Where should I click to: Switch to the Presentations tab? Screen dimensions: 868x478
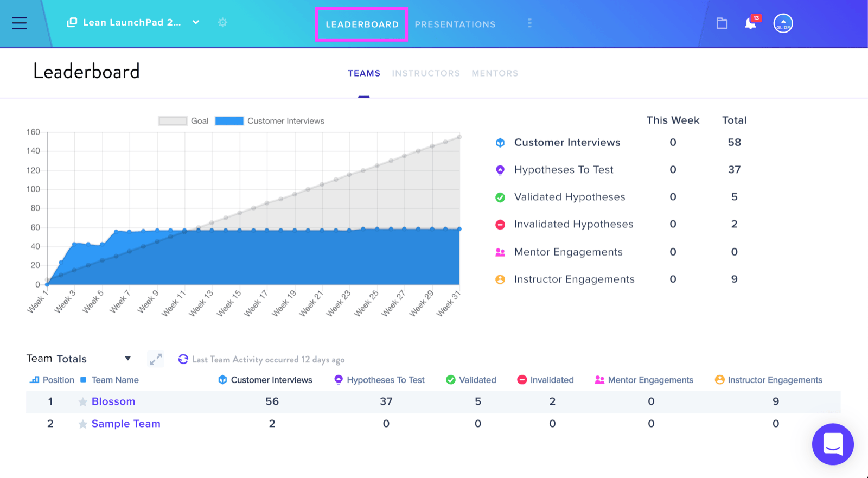(x=455, y=24)
